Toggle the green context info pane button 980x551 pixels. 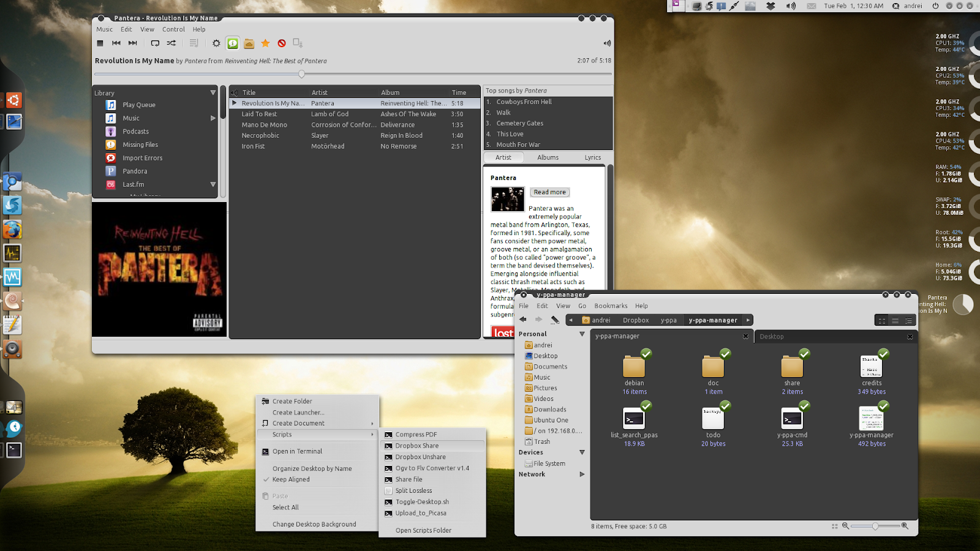tap(233, 43)
